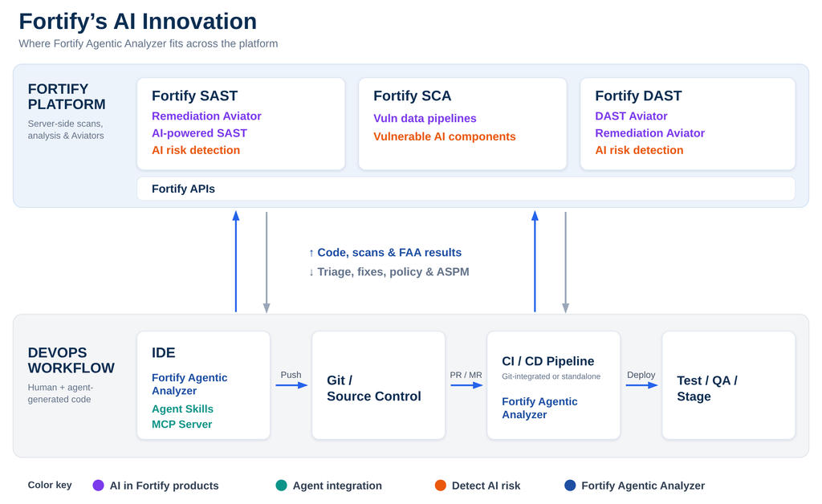Click 'AI risk detection' under Fortify DAST
The height and width of the screenshot is (504, 822).
tap(640, 150)
